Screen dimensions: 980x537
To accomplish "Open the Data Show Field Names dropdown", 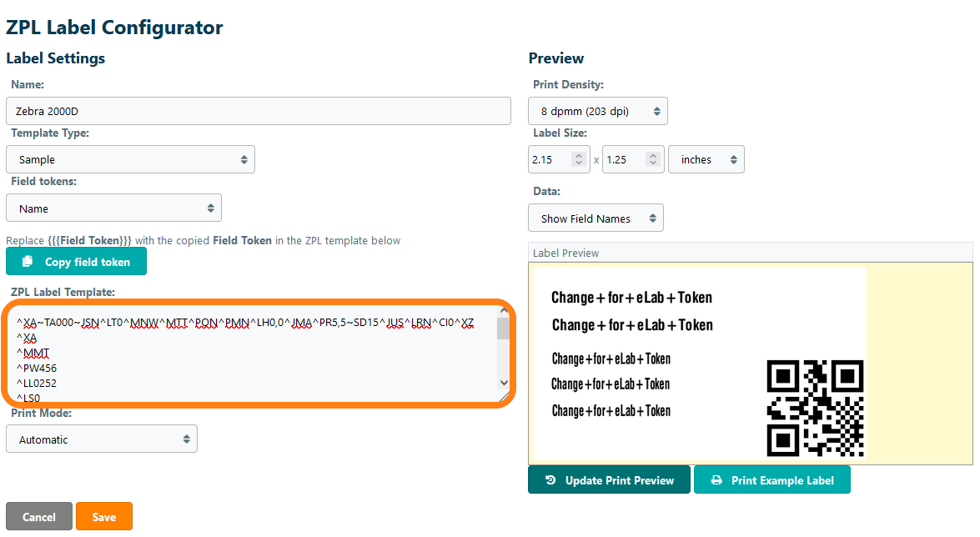I will click(x=596, y=218).
